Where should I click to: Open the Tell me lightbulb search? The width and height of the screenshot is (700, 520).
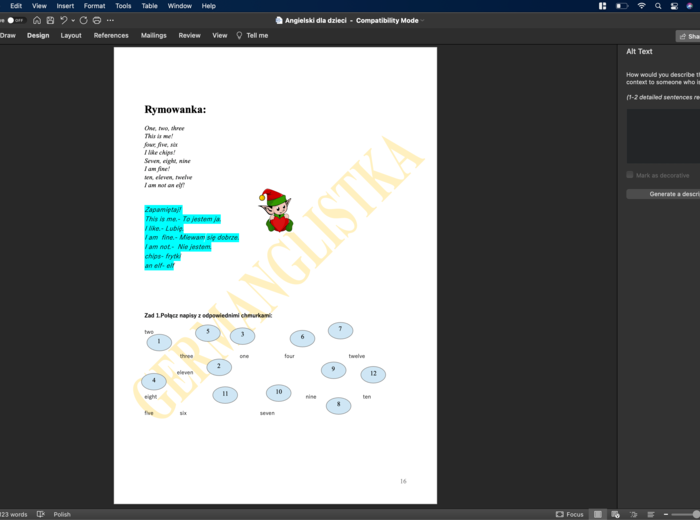[x=251, y=35]
